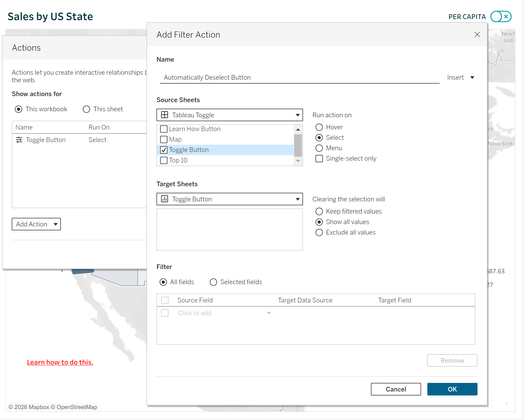Click the disabled Remove button
The width and height of the screenshot is (524, 420).
click(452, 360)
